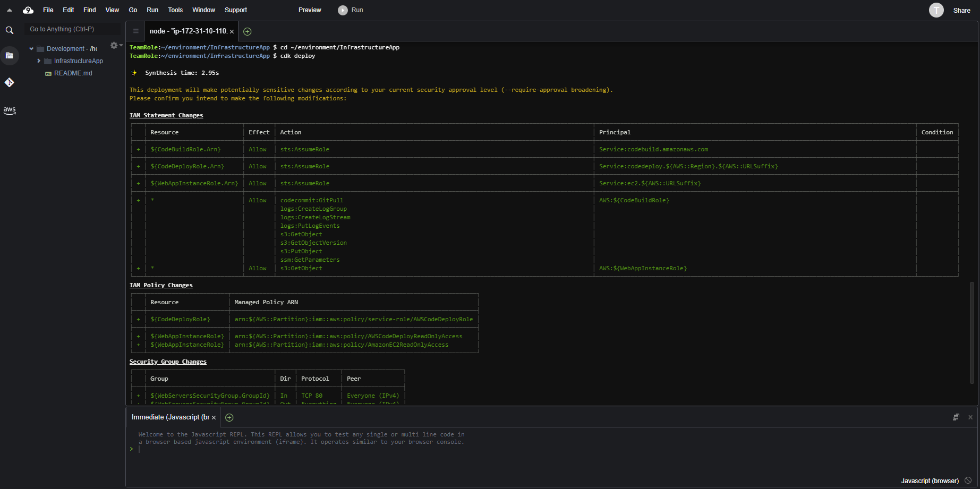
Task: Open the Window menu
Action: click(x=204, y=10)
